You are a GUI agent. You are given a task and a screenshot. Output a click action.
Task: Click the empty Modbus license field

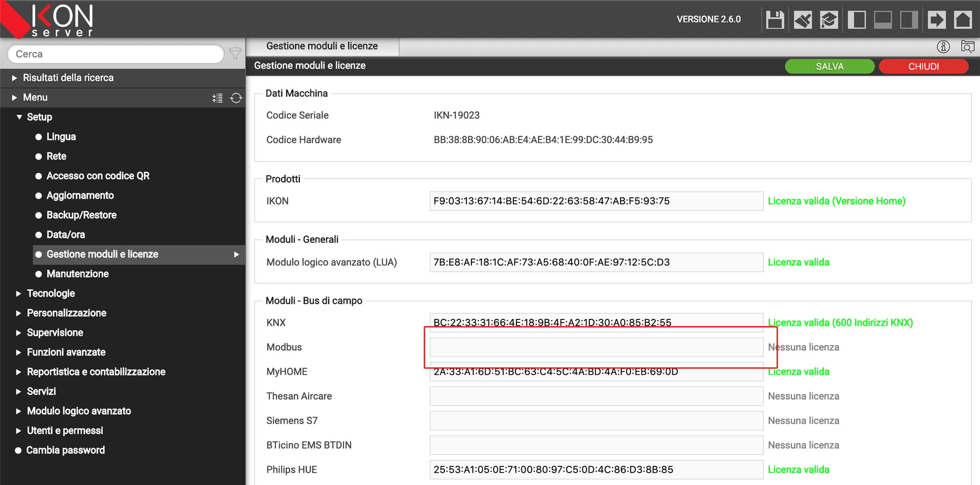596,347
